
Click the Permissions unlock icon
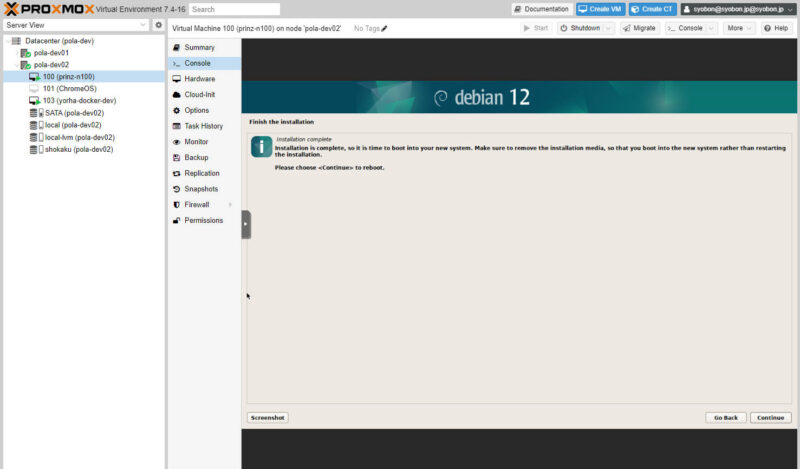pos(177,220)
